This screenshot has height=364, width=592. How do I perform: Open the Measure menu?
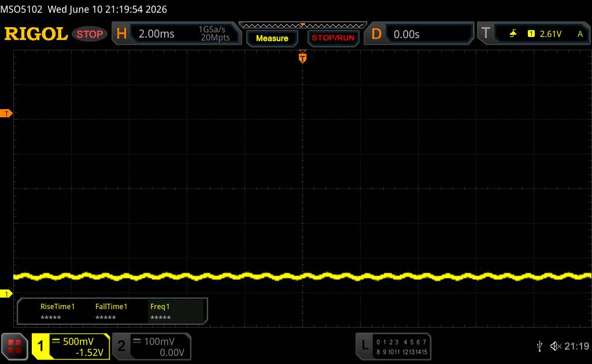point(272,38)
